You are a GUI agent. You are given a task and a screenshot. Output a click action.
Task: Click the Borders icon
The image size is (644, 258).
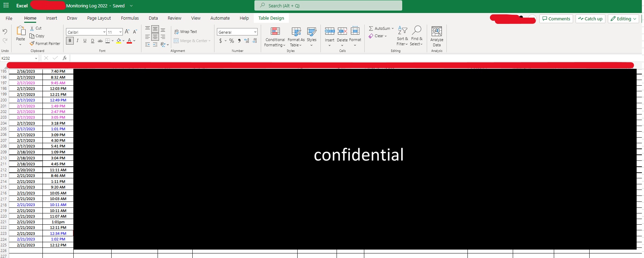tap(108, 41)
